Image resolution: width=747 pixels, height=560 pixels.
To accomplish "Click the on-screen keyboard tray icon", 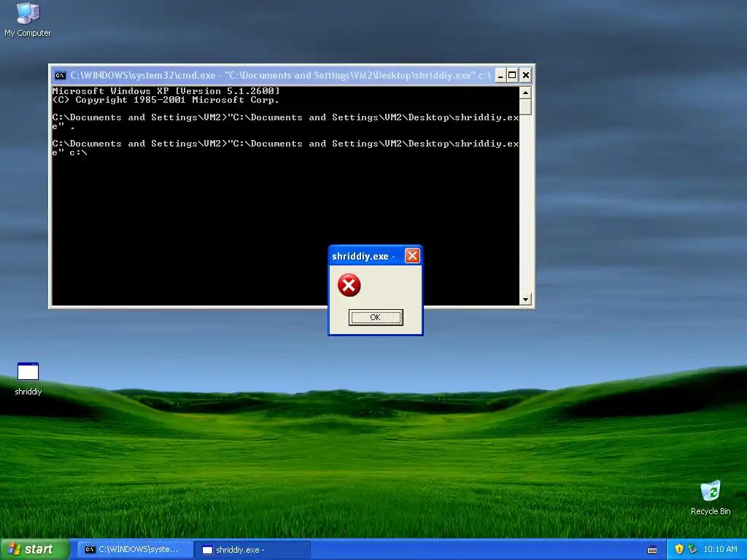I will pos(652,550).
